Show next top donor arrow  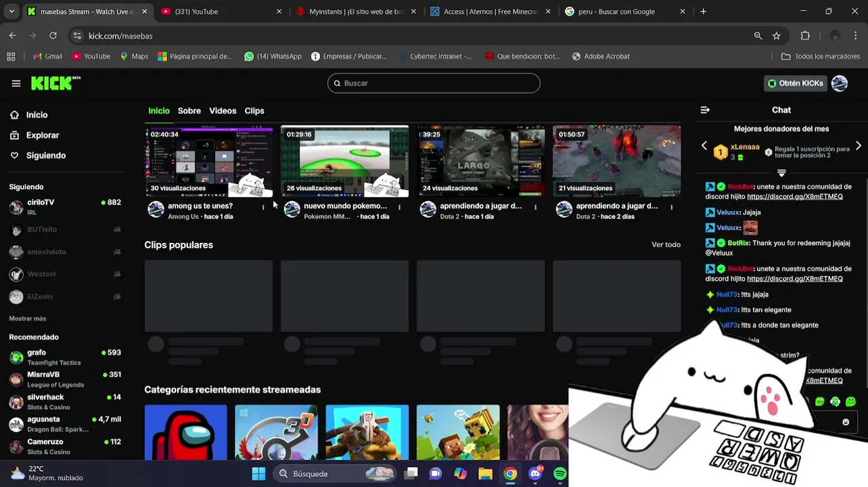(x=859, y=146)
